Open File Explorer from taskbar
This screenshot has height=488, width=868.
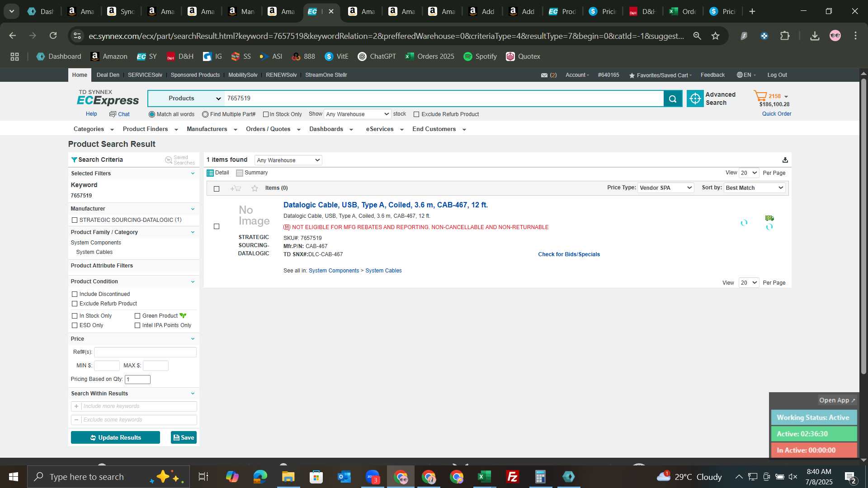[288, 477]
